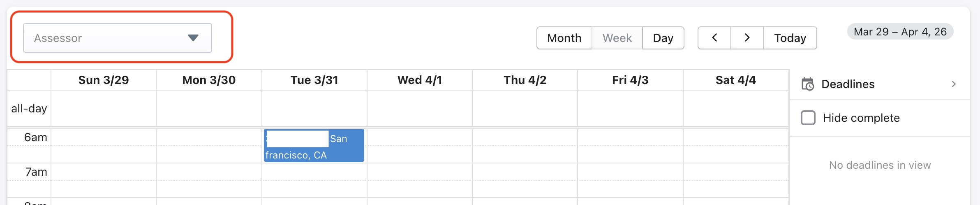
Task: Select the Tue 3/31 column header
Action: click(x=314, y=80)
